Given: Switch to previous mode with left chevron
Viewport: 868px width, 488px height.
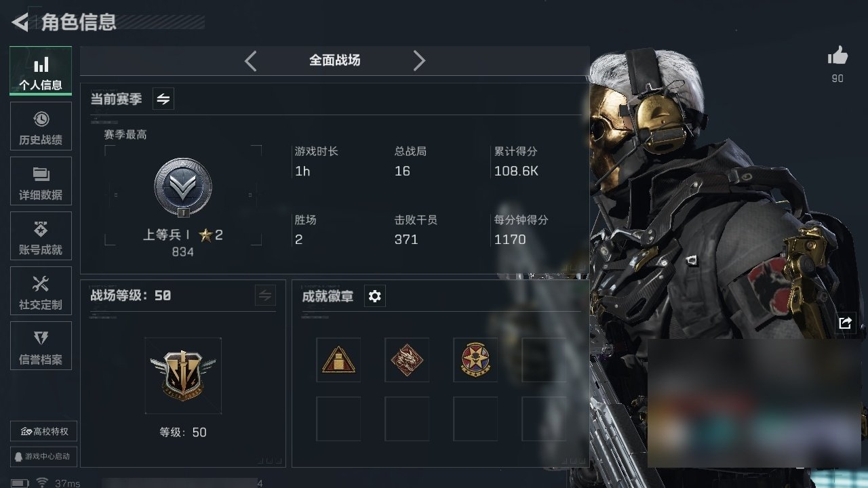Looking at the screenshot, I should pyautogui.click(x=250, y=61).
